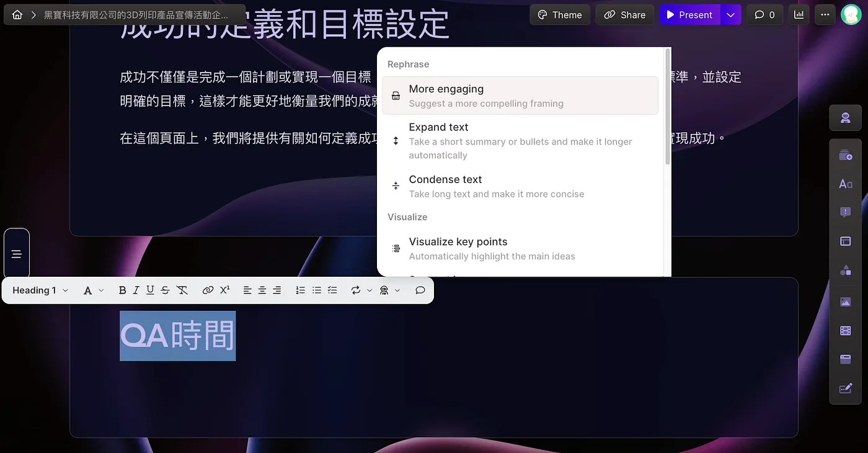The image size is (868, 453).
Task: Apply italic formatting
Action: [x=136, y=290]
